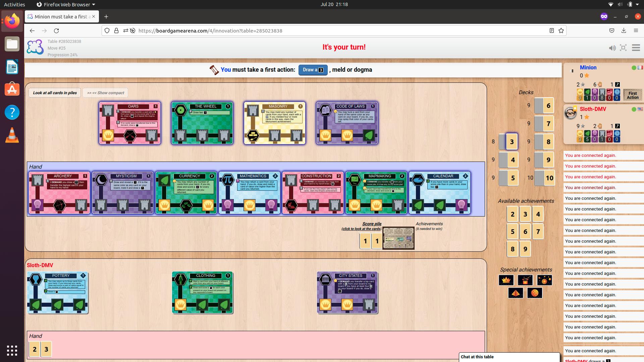Mute game sound with speaker icon
The image size is (644, 362).
tap(612, 48)
